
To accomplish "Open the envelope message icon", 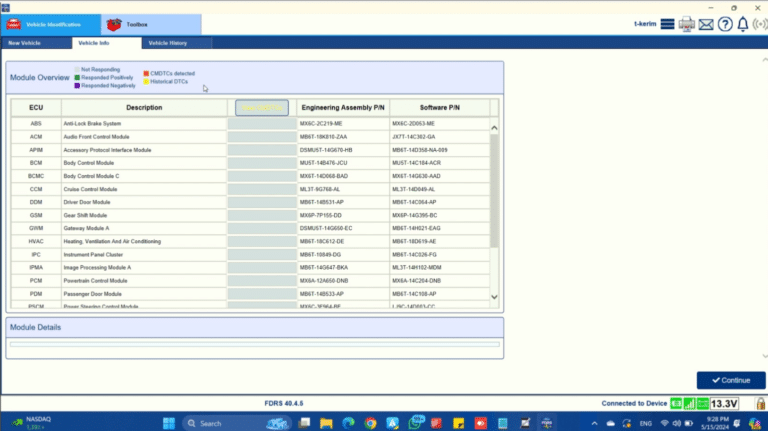I will 706,24.
